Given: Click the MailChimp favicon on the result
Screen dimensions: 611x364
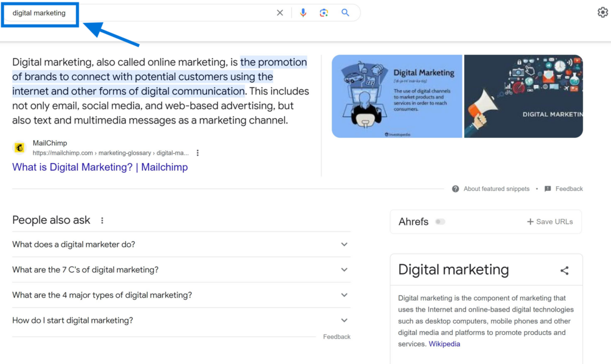Looking at the screenshot, I should 19,147.
